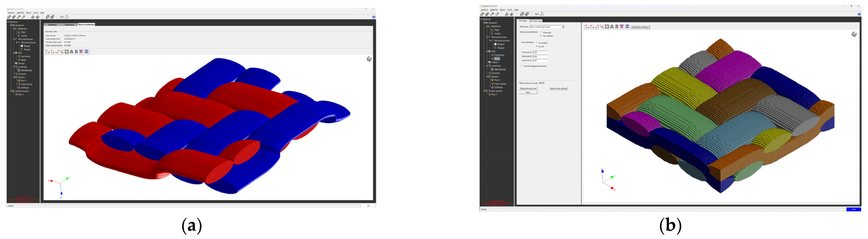The height and width of the screenshot is (239, 868).
Task: Open the Mesh type dropdown
Action: 563,27
